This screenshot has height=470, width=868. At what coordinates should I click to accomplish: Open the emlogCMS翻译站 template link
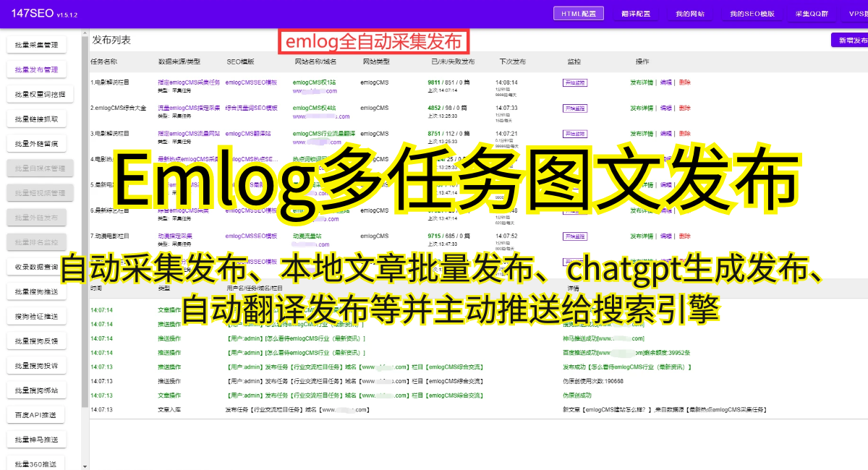[x=248, y=134]
